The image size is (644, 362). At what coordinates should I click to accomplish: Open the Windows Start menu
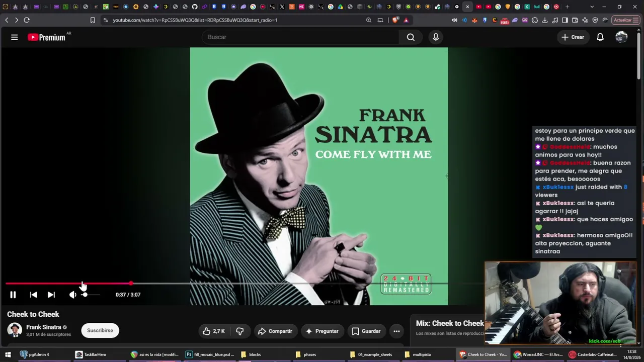[x=9, y=354]
